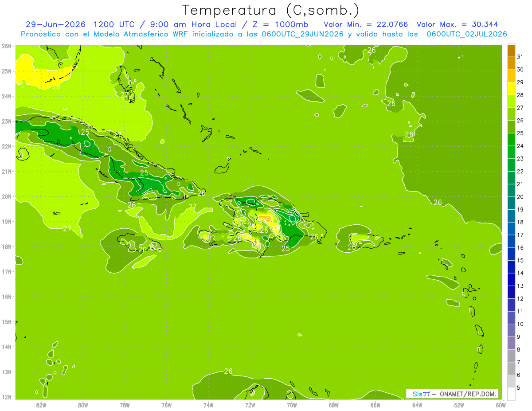Click the title 'Temperatura (C,somb.)'
Image resolution: width=532 pixels, height=411 pixels.
270,10
